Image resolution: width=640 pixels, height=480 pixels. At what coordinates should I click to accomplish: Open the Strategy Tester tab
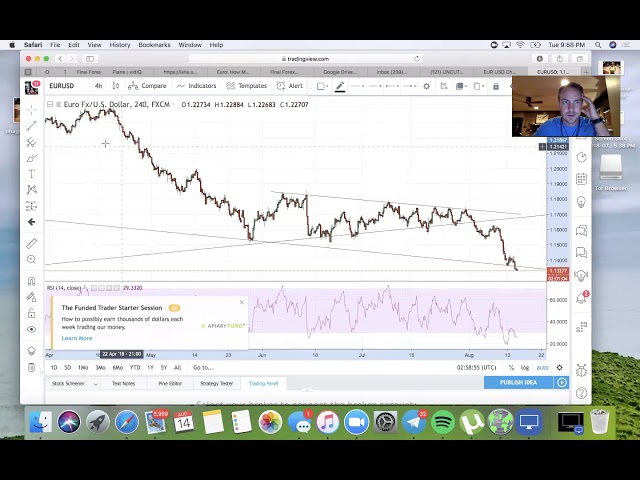(x=216, y=383)
